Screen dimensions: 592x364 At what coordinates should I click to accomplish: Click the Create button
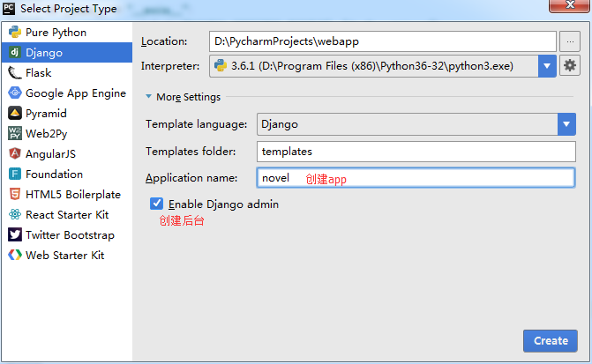[550, 340]
